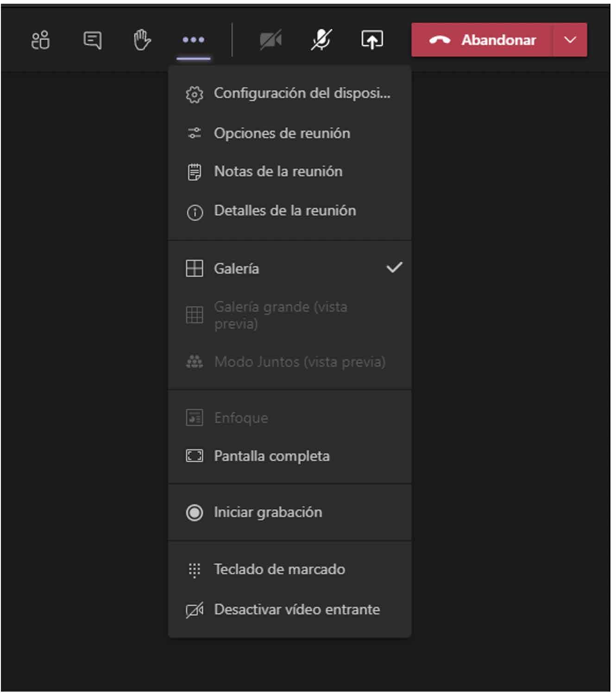This screenshot has height=693, width=616.
Task: Close the more actions ellipsis menu
Action: (194, 40)
